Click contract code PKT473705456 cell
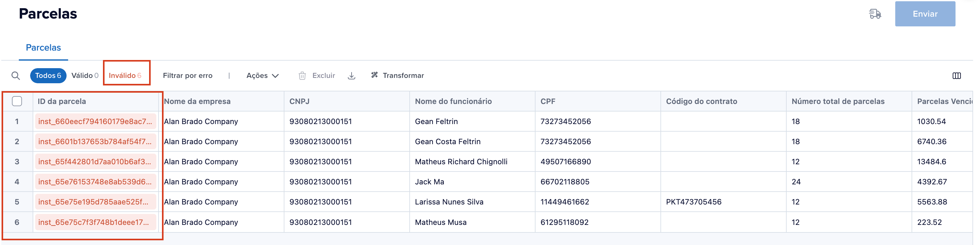The height and width of the screenshot is (245, 980). [x=693, y=202]
